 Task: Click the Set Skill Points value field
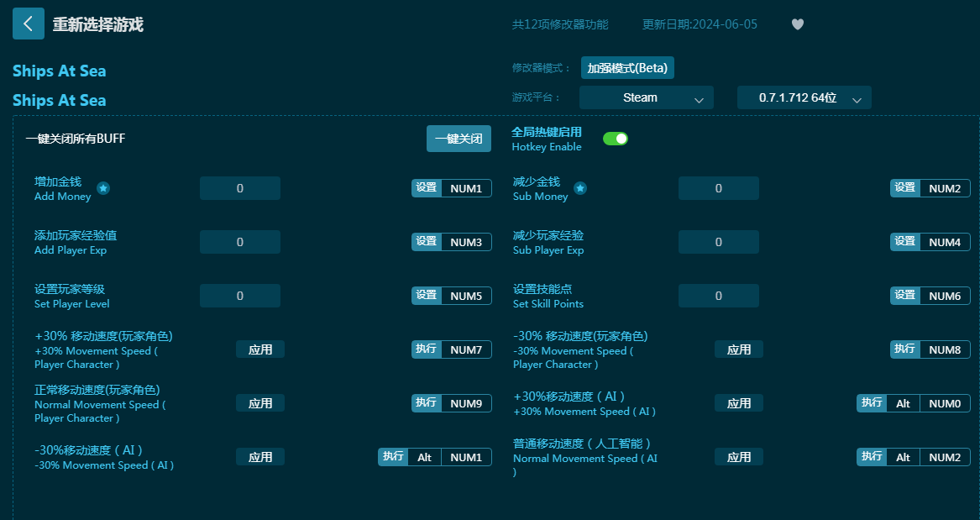click(x=719, y=296)
